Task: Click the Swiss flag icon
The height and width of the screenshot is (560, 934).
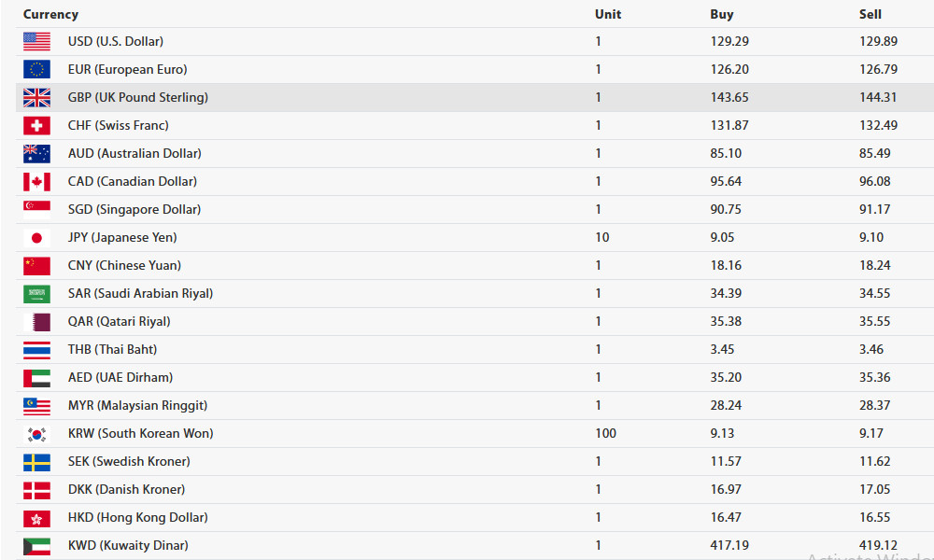Action: click(36, 126)
